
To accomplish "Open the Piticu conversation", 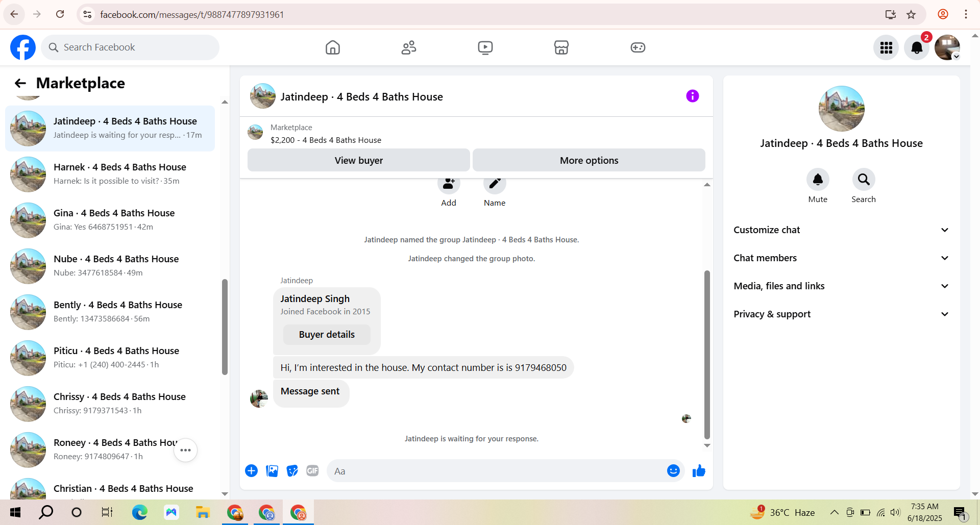I will point(110,358).
